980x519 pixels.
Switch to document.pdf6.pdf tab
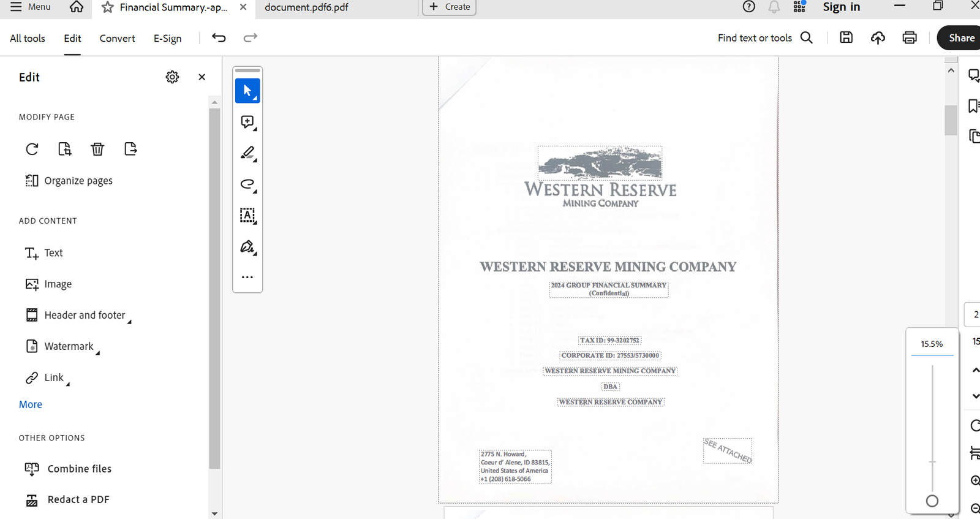306,7
